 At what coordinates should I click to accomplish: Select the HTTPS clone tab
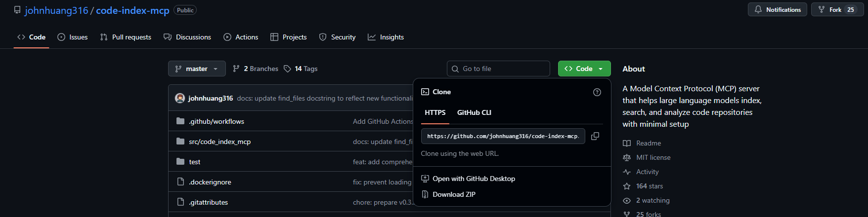435,112
